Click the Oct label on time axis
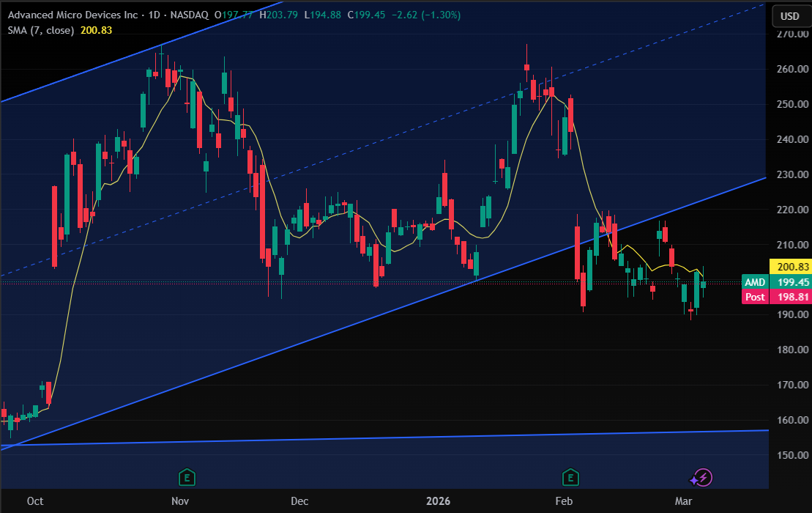 (x=35, y=501)
